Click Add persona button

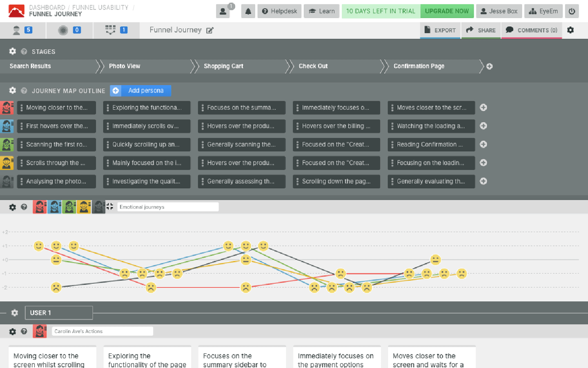(140, 90)
